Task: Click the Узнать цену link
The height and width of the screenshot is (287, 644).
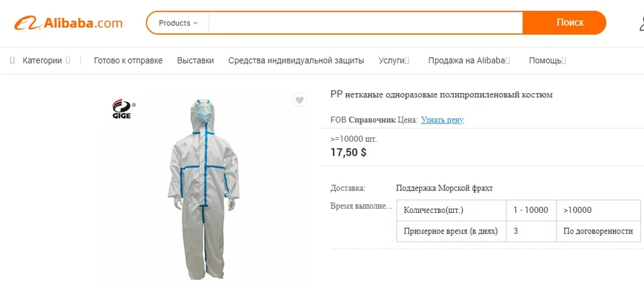Action: tap(442, 120)
